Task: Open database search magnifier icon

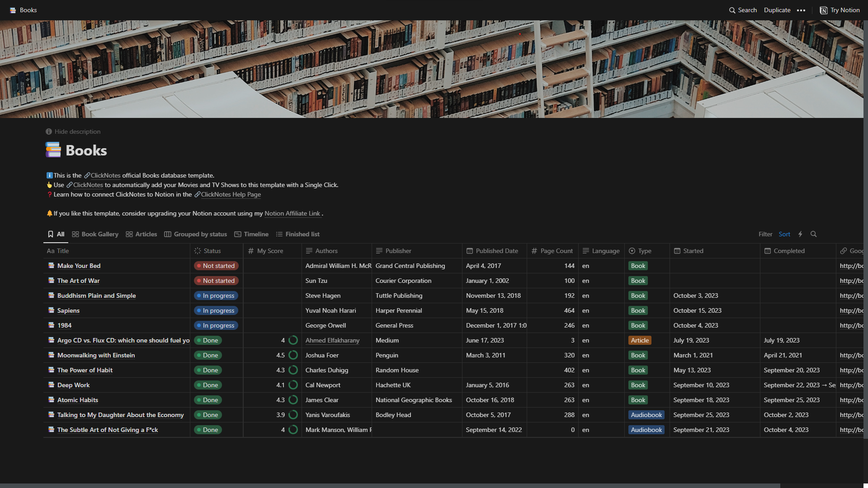Action: click(814, 234)
